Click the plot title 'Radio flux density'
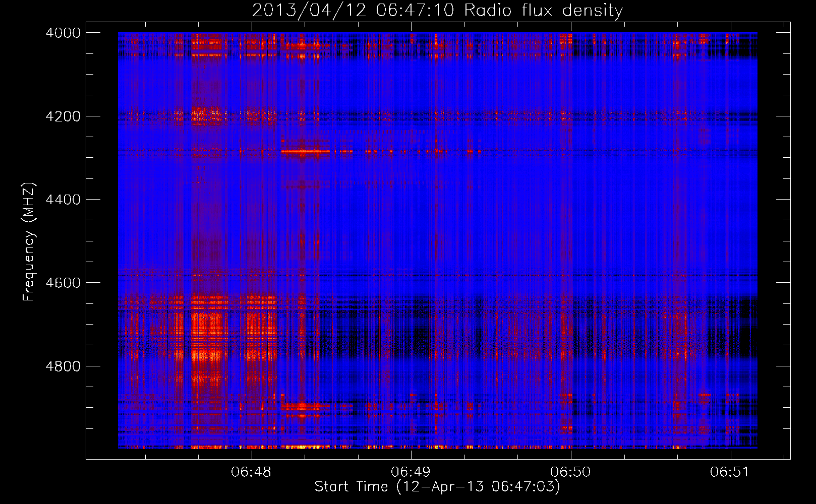 (x=543, y=11)
